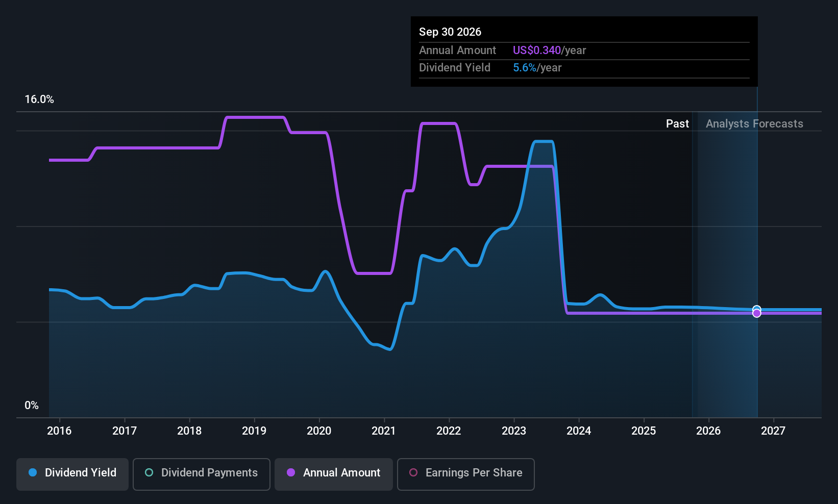
Task: Click the hollow pink Earnings Per Share dot
Action: pyautogui.click(x=413, y=473)
